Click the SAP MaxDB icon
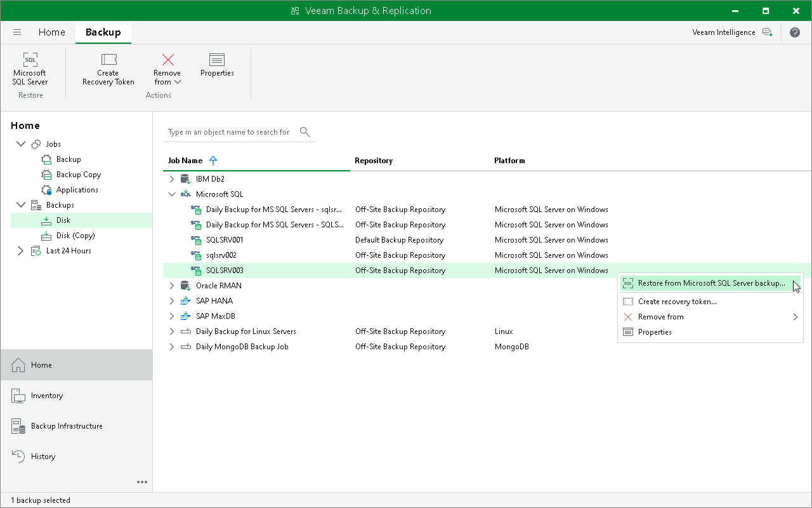The height and width of the screenshot is (508, 812). pos(185,316)
